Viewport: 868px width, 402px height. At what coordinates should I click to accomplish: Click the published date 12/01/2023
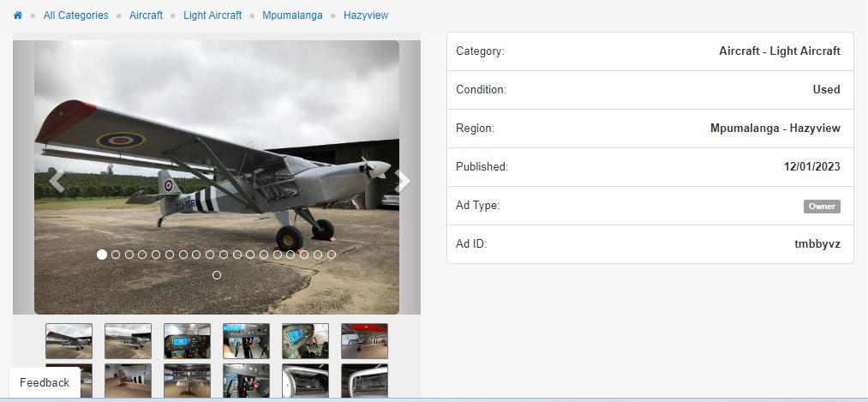(812, 166)
